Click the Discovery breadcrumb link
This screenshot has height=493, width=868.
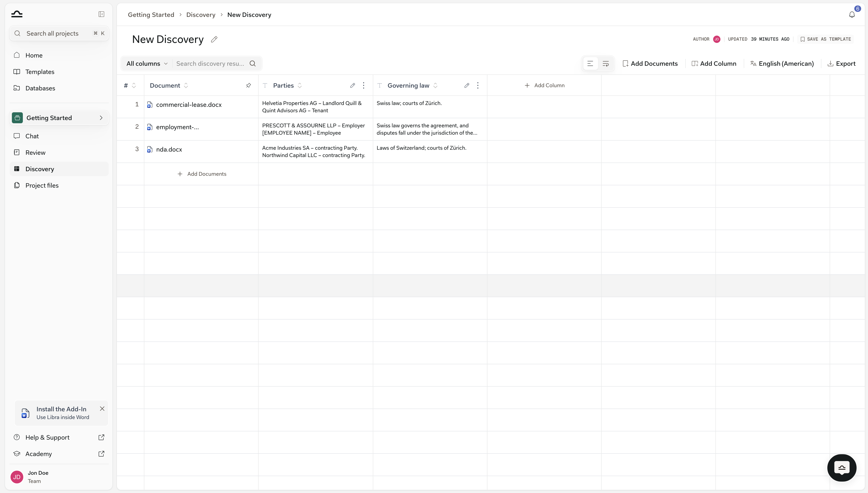pyautogui.click(x=201, y=15)
